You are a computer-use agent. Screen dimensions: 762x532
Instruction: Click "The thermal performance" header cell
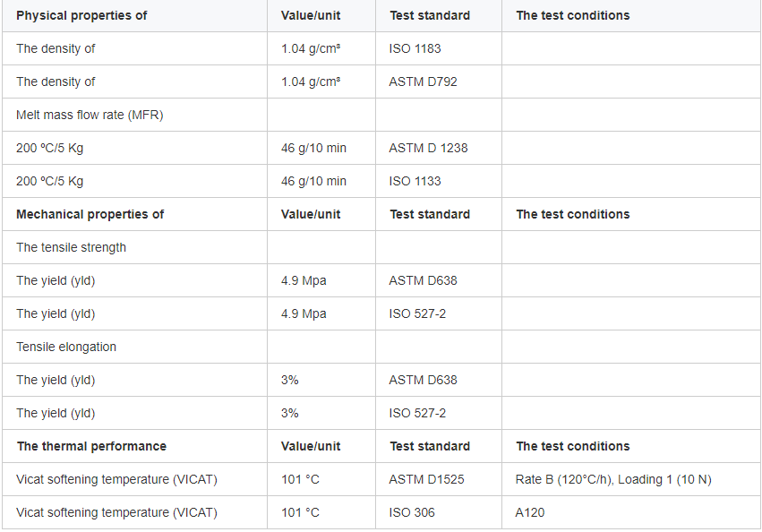(x=91, y=446)
